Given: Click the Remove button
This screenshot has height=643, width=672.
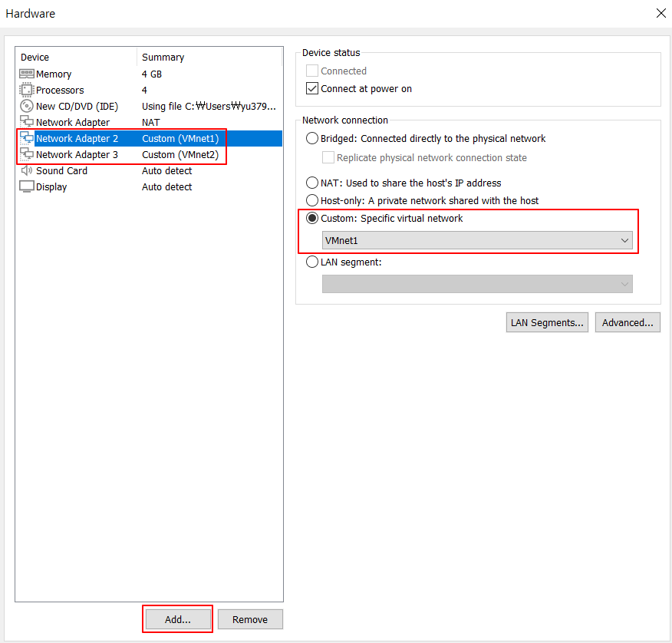Looking at the screenshot, I should point(250,619).
